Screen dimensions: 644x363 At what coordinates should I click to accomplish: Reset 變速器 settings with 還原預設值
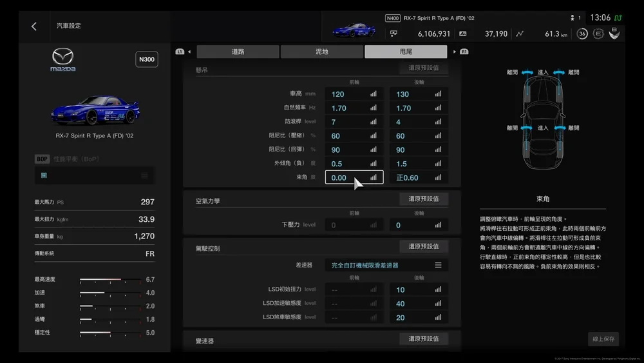pos(424,339)
